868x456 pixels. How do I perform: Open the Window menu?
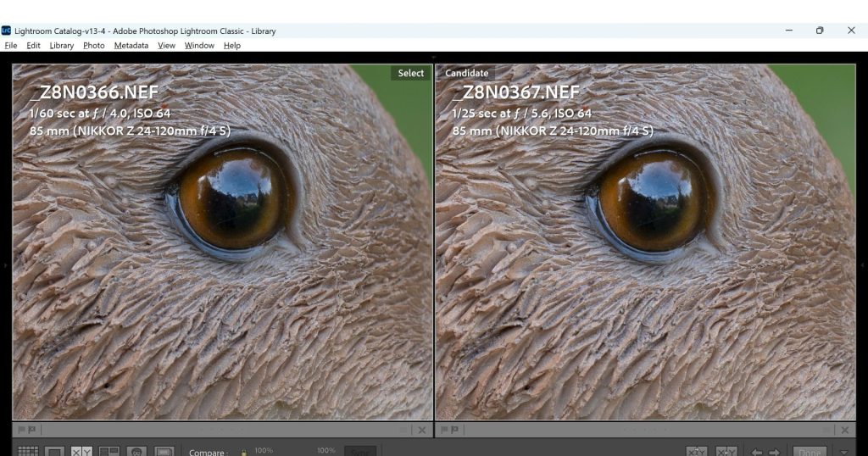tap(199, 46)
